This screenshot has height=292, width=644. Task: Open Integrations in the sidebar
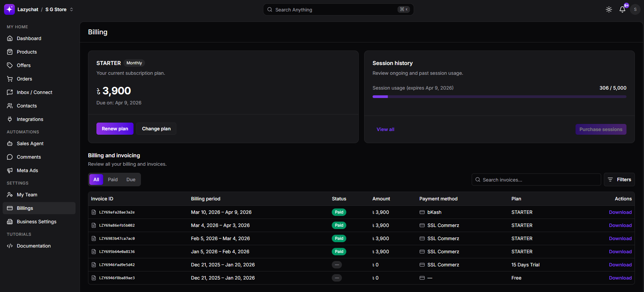(x=30, y=119)
